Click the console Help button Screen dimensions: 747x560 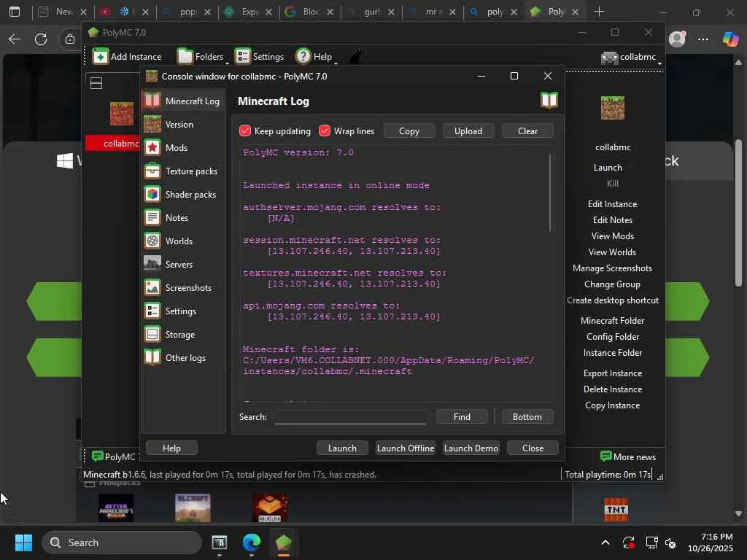pyautogui.click(x=171, y=448)
